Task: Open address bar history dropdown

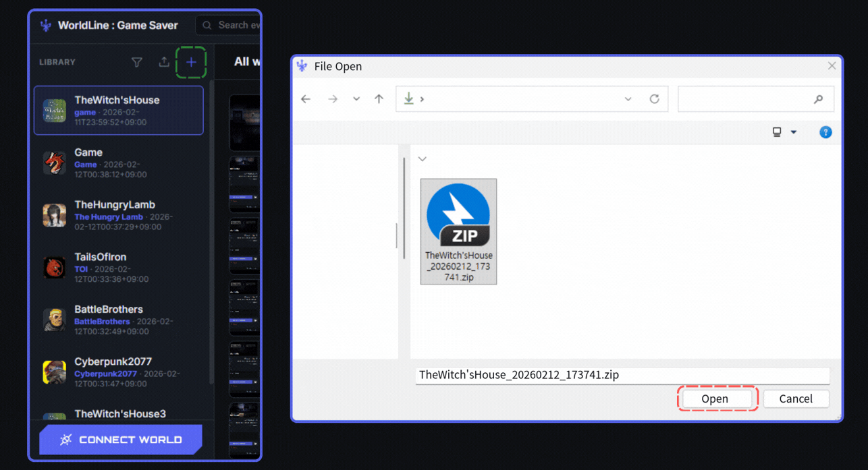Action: pyautogui.click(x=628, y=99)
